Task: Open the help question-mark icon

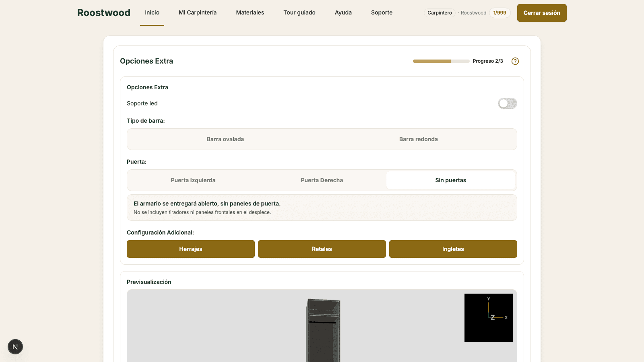Action: (515, 61)
